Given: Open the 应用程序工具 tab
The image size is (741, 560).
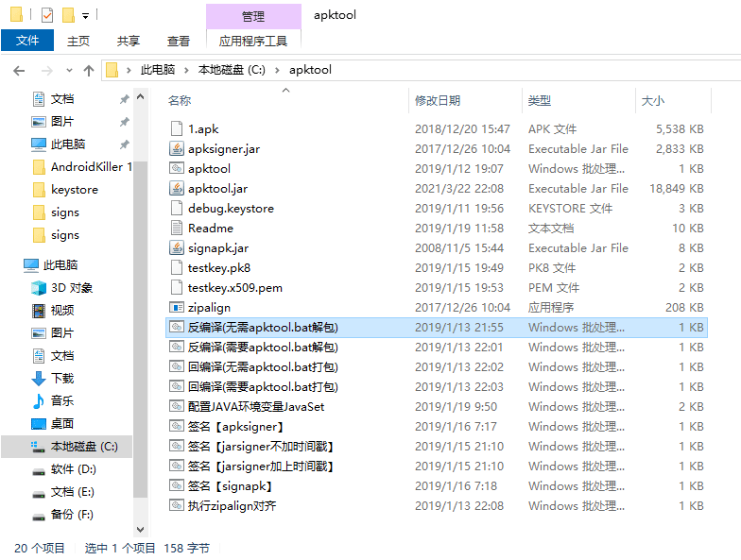Looking at the screenshot, I should [253, 42].
